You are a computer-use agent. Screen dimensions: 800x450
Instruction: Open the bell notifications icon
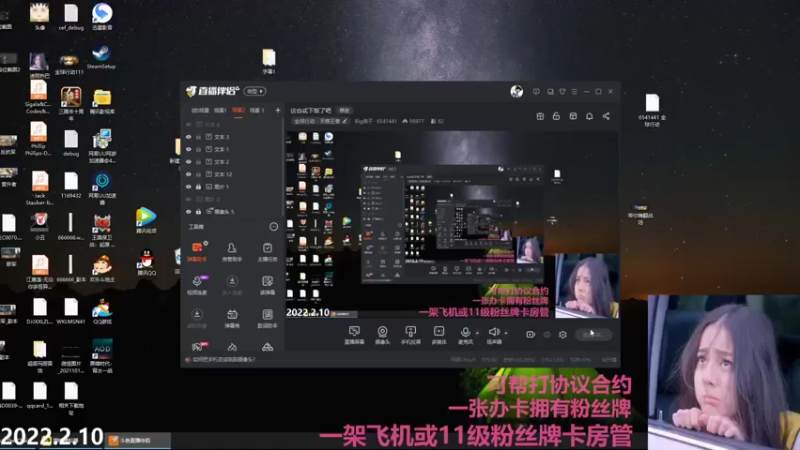(589, 116)
